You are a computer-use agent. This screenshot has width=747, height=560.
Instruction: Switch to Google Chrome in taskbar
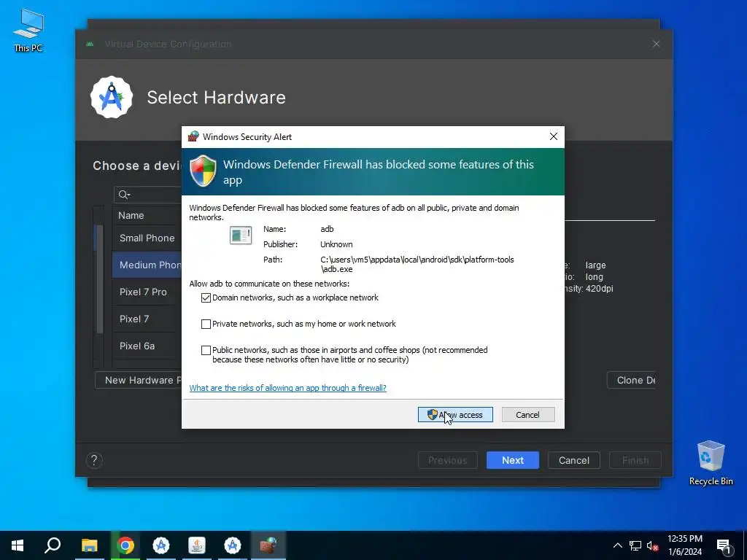click(x=125, y=545)
